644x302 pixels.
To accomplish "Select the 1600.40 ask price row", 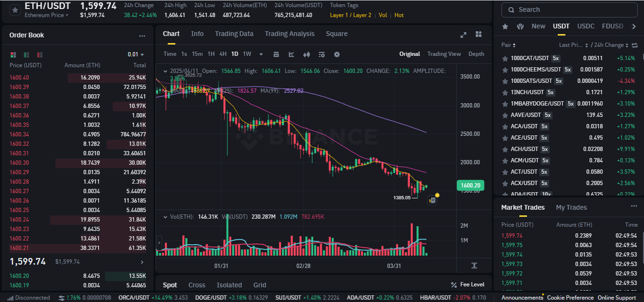I will point(78,78).
